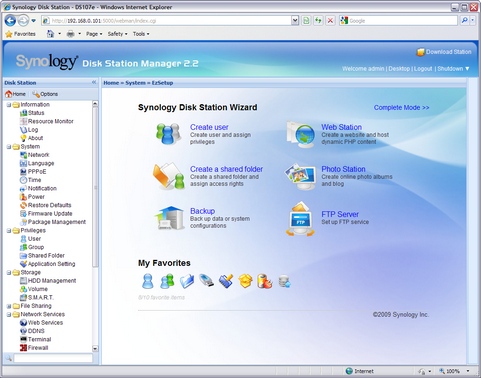Select Resource Monitor in the tree

(50, 121)
